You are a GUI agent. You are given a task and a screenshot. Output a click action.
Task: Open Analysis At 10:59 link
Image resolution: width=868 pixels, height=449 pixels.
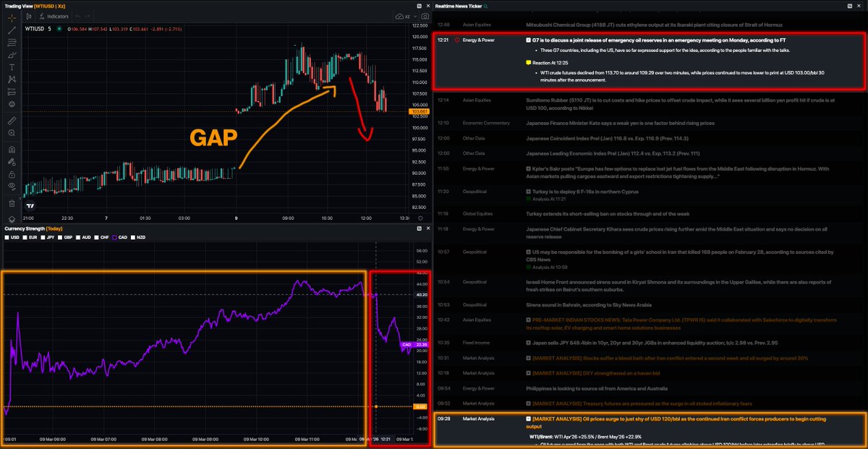tap(550, 267)
